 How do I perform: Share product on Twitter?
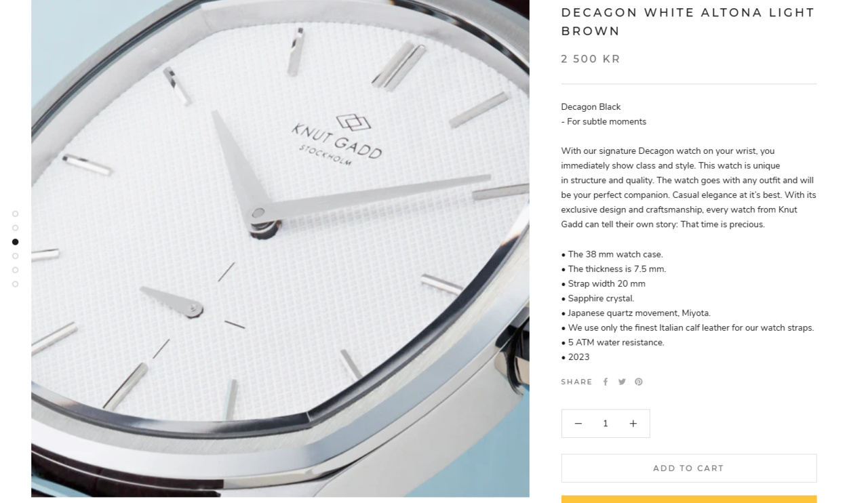click(622, 382)
